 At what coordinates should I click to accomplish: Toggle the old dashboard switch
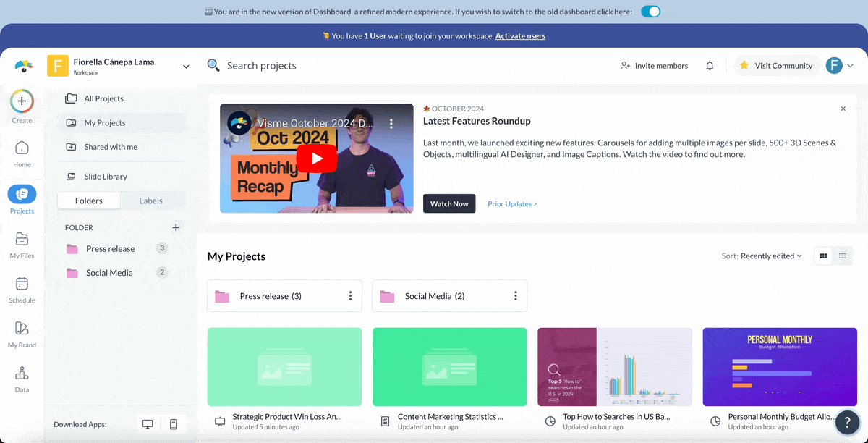point(650,12)
